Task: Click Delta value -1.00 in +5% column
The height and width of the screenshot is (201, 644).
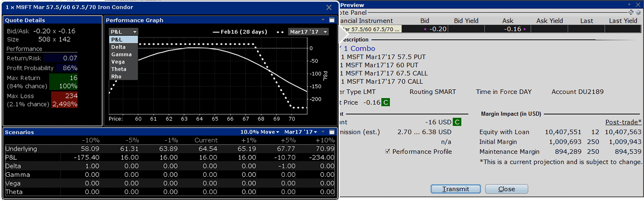Action: click(287, 166)
